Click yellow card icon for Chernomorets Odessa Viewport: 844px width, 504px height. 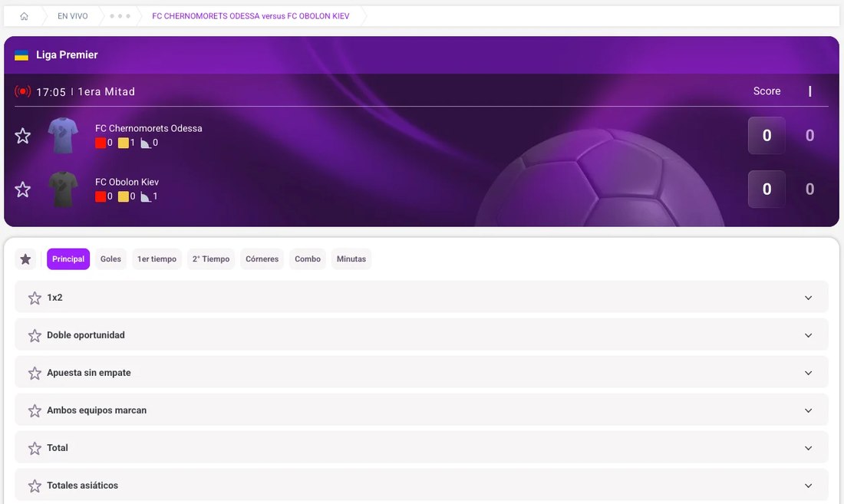click(x=124, y=143)
